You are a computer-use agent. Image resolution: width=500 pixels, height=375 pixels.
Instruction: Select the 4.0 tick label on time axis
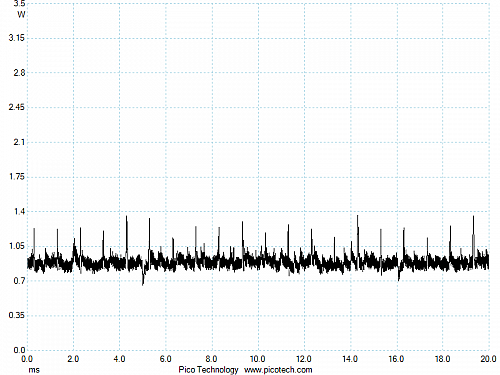click(x=119, y=359)
